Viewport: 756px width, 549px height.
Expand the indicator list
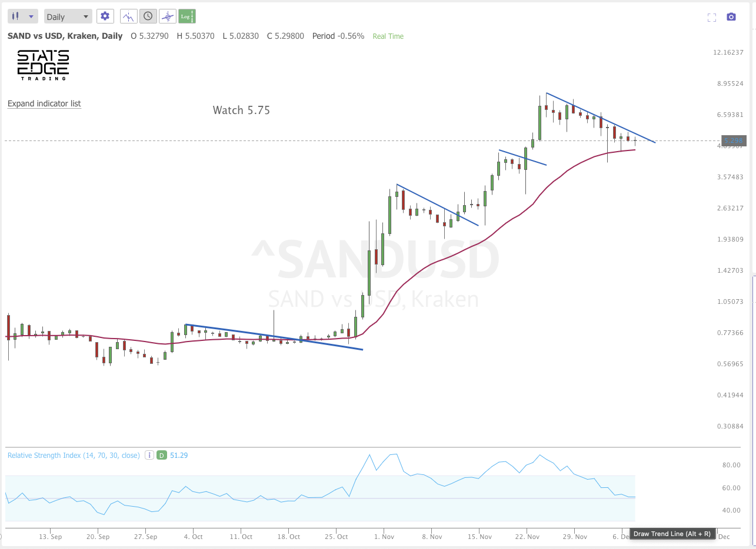pos(44,103)
